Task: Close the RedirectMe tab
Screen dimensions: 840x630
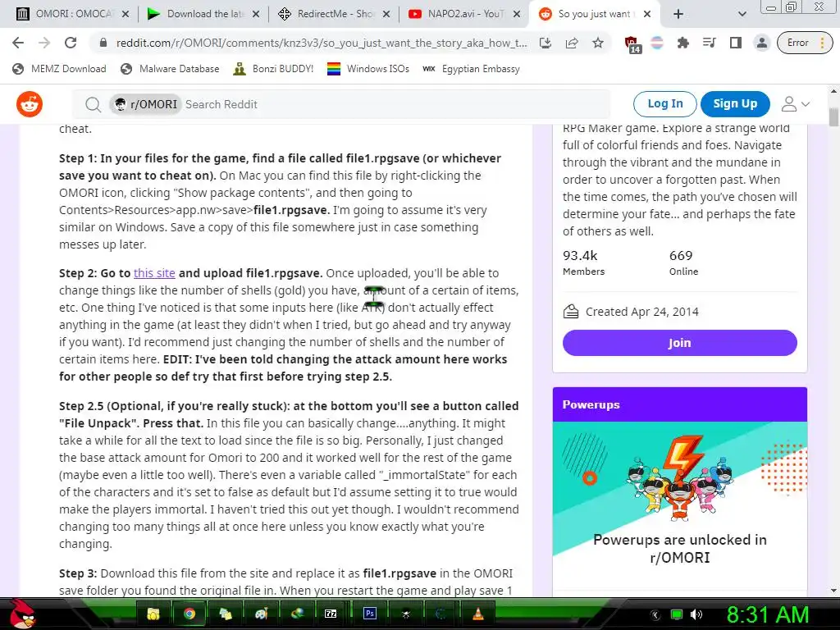Action: 386,15
